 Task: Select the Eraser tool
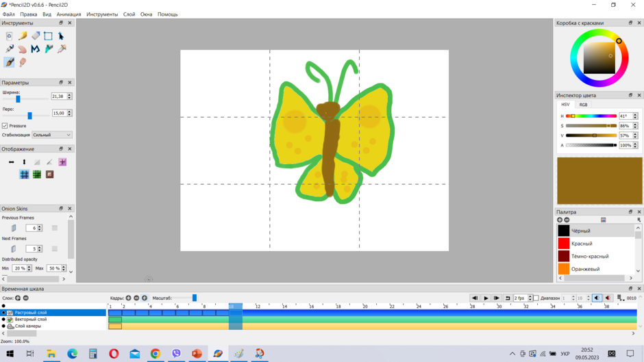36,36
